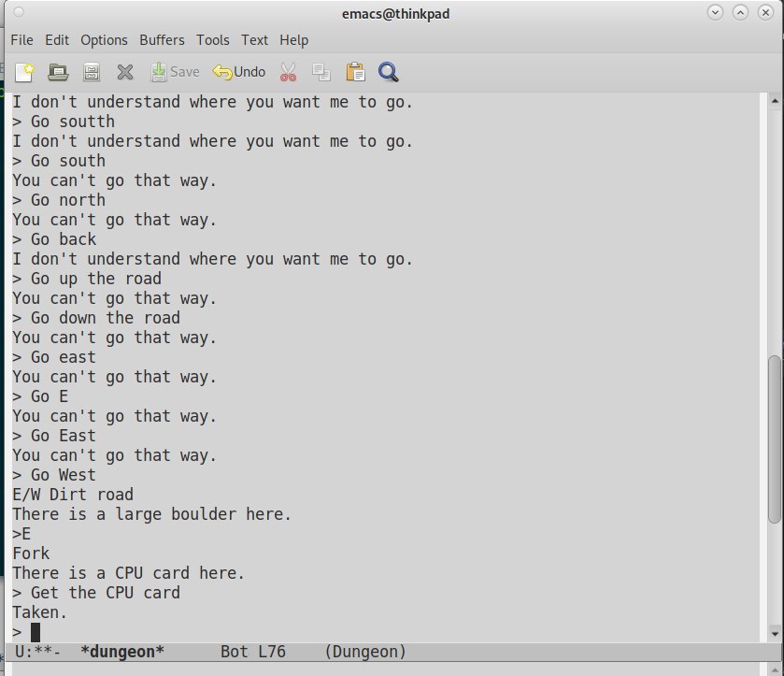Click the Undo toolbar button
The image size is (784, 676).
point(239,72)
